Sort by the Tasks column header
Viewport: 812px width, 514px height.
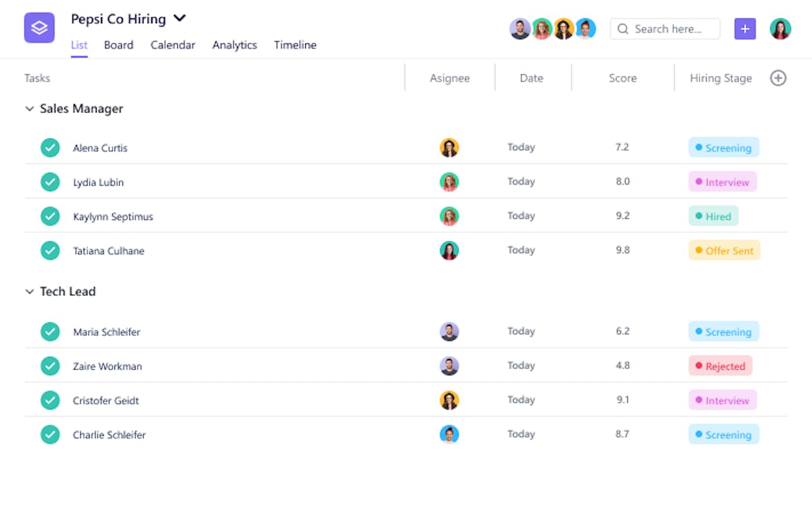click(x=37, y=78)
